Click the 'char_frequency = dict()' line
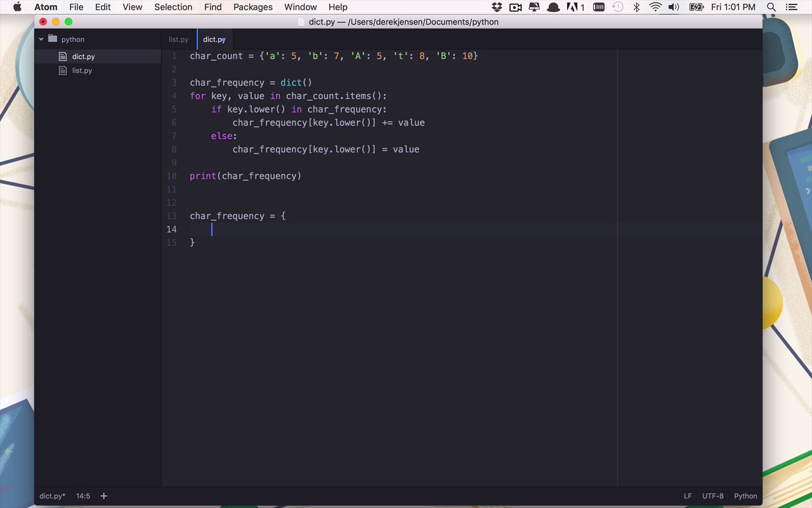Image resolution: width=812 pixels, height=508 pixels. (x=251, y=83)
